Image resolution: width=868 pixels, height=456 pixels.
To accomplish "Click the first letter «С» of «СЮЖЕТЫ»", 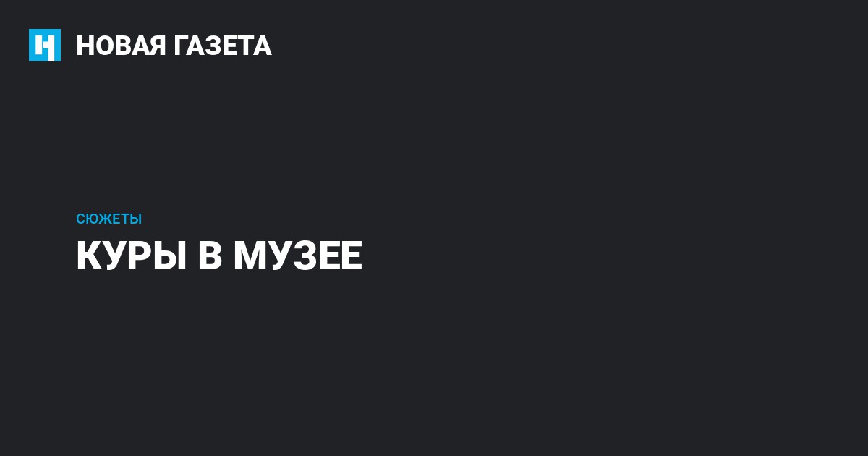I will point(80,219).
